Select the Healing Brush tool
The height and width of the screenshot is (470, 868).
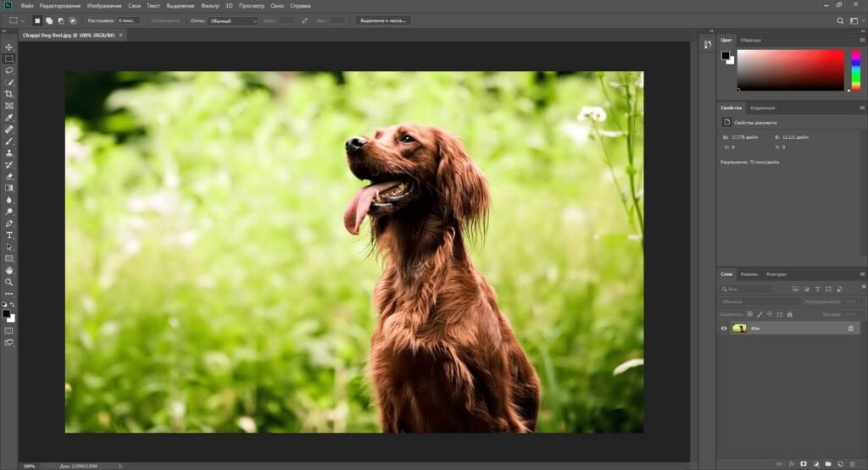(8, 130)
